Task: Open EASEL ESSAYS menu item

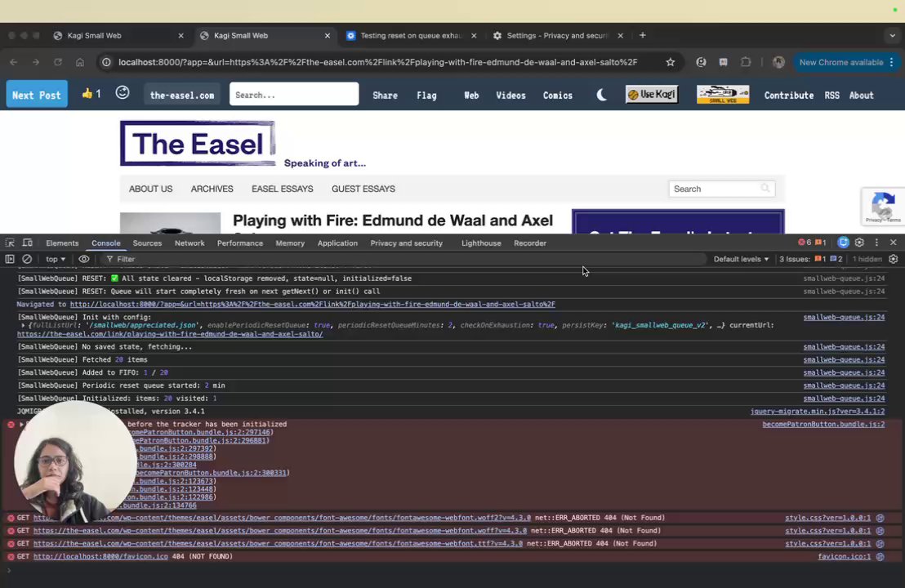Action: pyautogui.click(x=283, y=189)
